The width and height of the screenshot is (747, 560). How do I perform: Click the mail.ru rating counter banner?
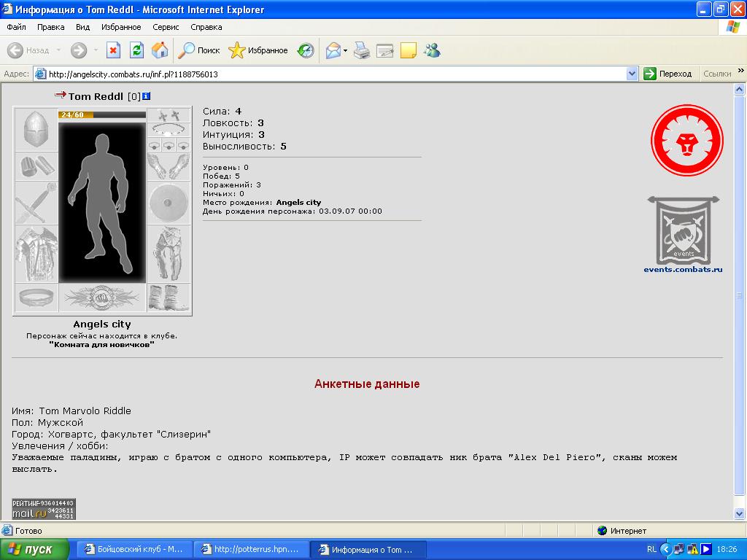pyautogui.click(x=43, y=509)
